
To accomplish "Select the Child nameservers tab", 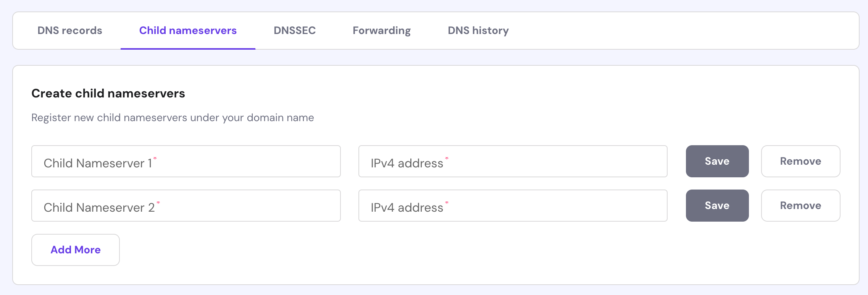I will click(x=188, y=31).
